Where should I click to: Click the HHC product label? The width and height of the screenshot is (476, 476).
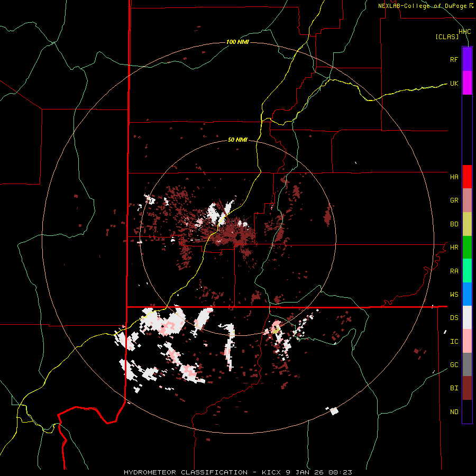coord(464,32)
